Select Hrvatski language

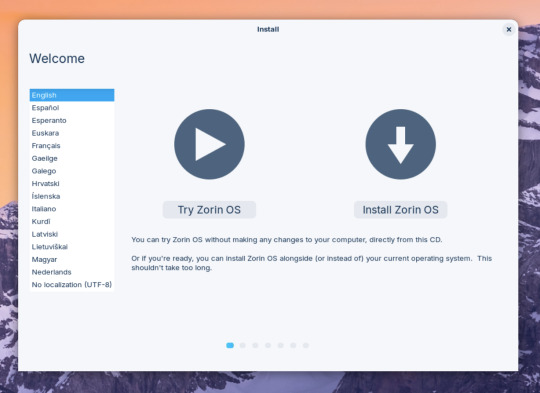pos(72,184)
